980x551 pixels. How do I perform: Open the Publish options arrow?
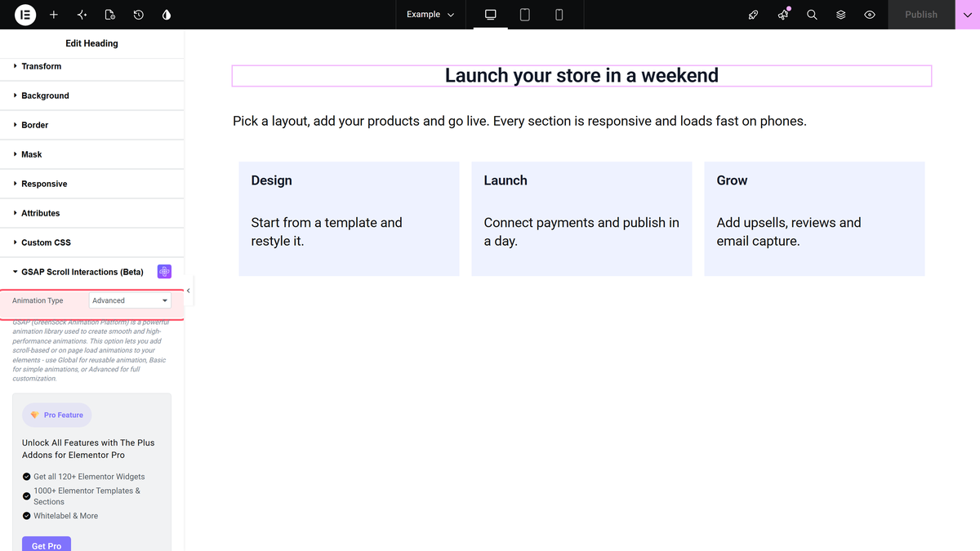pyautogui.click(x=968, y=15)
